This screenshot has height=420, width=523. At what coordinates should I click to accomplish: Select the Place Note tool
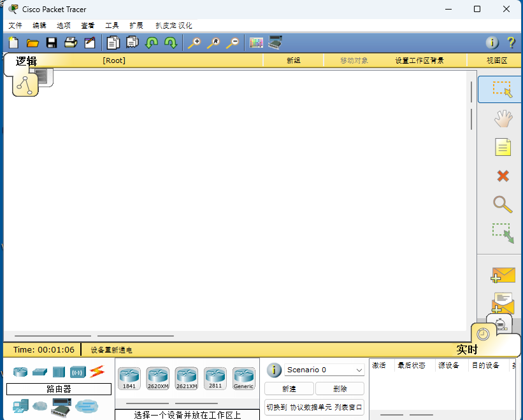coord(503,147)
